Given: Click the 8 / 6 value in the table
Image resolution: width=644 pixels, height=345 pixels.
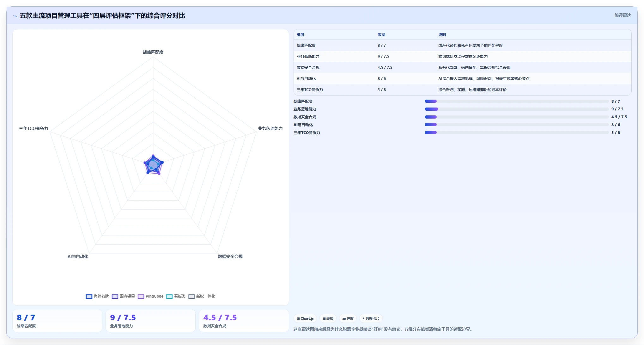Looking at the screenshot, I should pyautogui.click(x=382, y=79).
